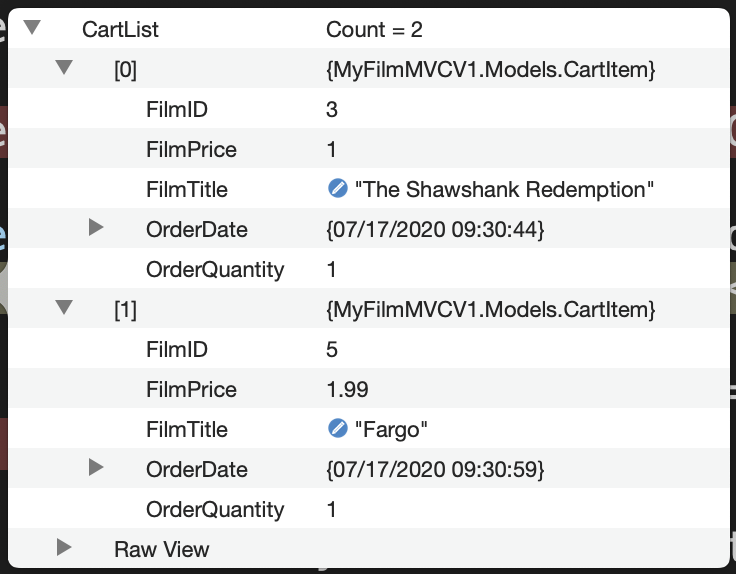Click visualizer icon beside Fargo title
The image size is (736, 574).
337,428
